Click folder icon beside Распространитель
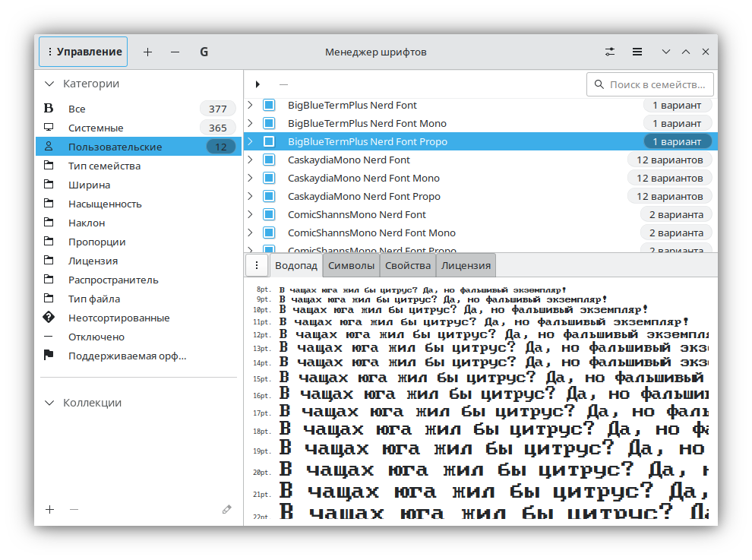This screenshot has height=560, width=752. (x=49, y=280)
